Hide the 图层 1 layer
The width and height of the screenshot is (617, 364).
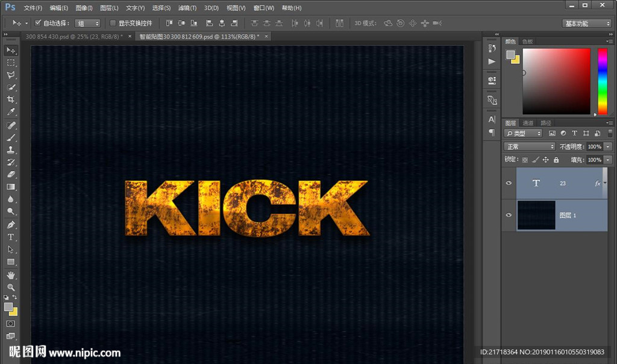[x=509, y=215]
